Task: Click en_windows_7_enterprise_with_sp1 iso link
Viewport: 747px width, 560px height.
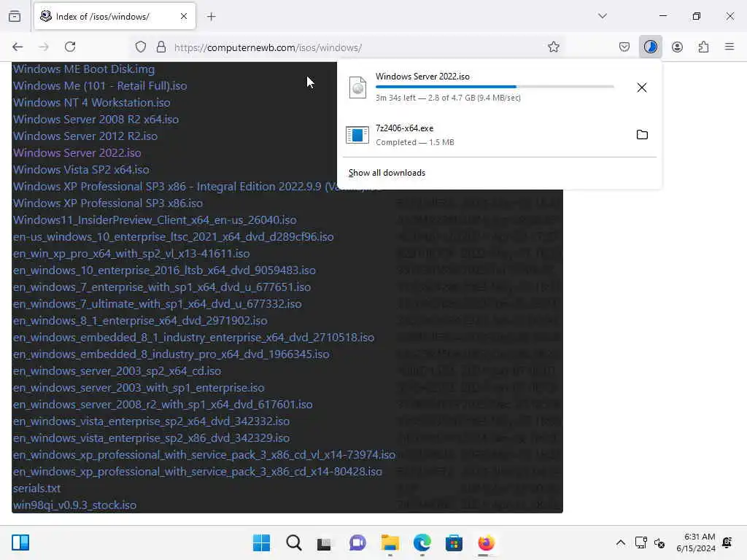Action: click(162, 287)
